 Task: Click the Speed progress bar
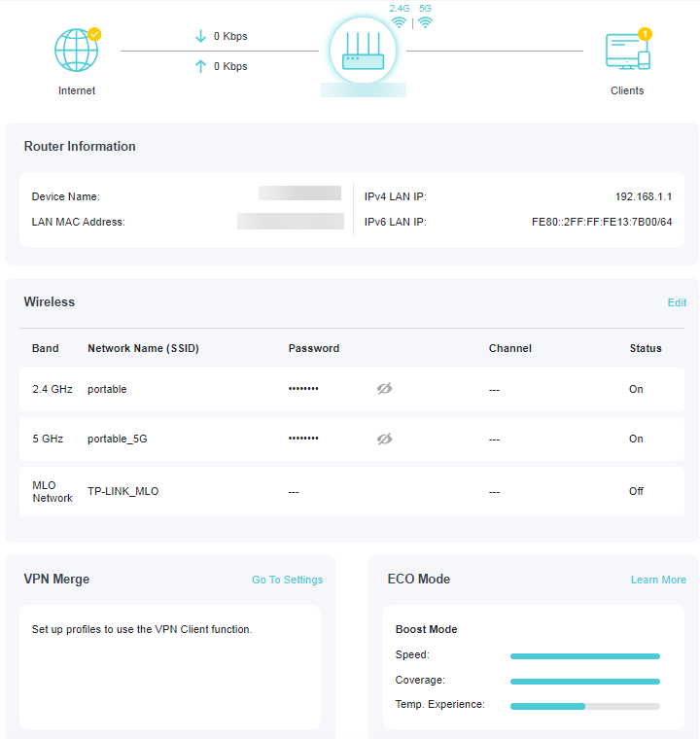[585, 656]
